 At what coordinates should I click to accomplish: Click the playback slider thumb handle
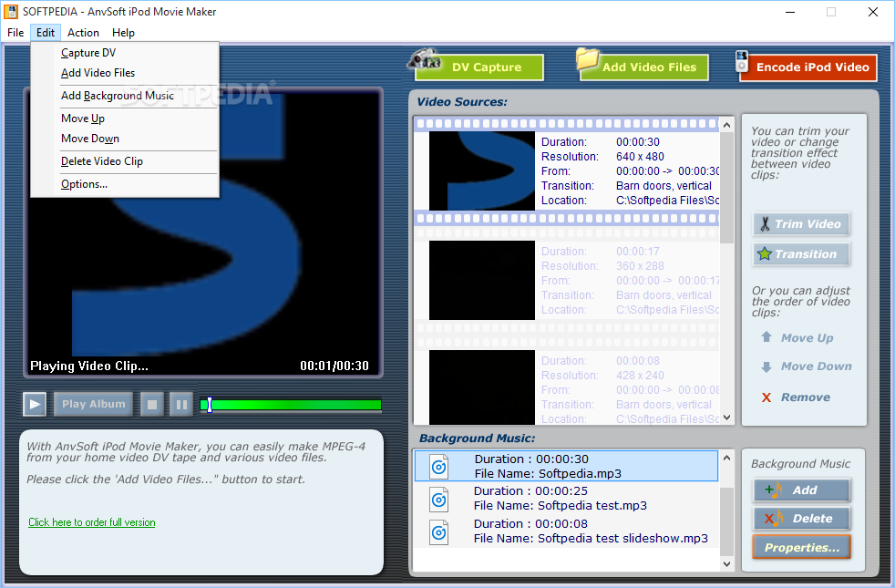(210, 405)
